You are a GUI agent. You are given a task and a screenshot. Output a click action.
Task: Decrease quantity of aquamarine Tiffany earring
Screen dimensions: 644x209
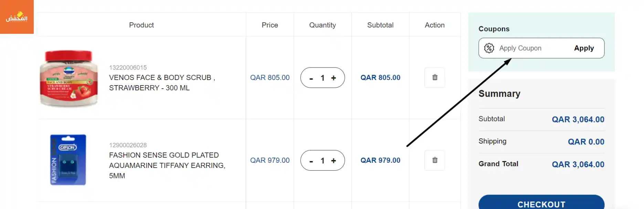tap(311, 161)
